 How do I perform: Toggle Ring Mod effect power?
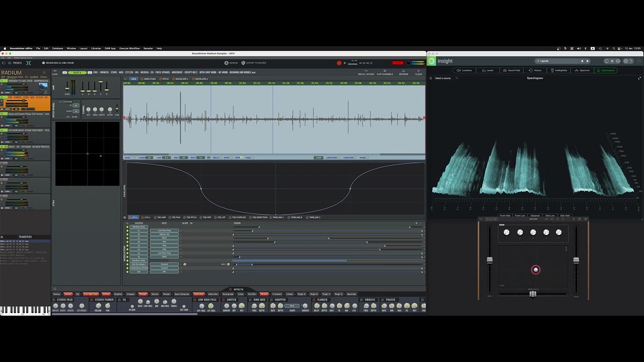[251, 300]
